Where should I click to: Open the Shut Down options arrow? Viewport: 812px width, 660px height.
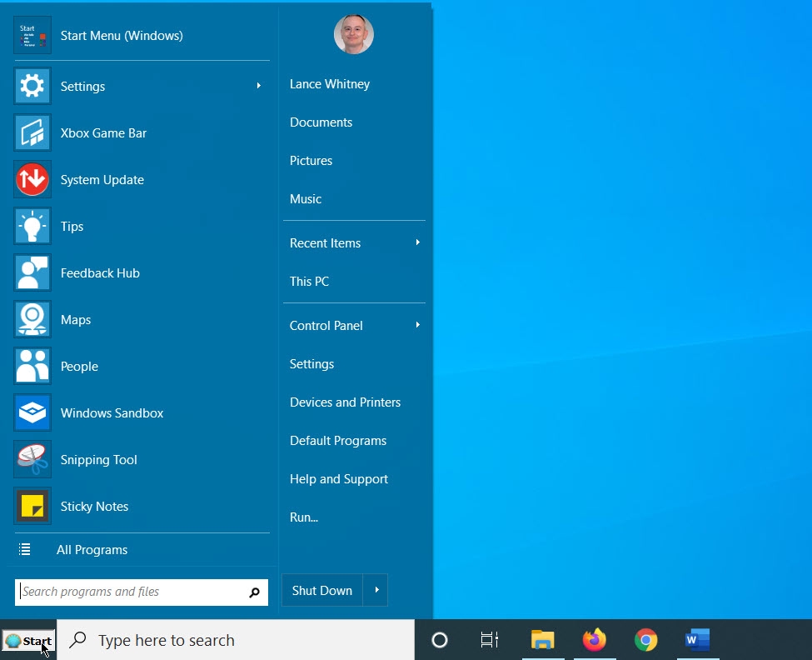tap(376, 590)
